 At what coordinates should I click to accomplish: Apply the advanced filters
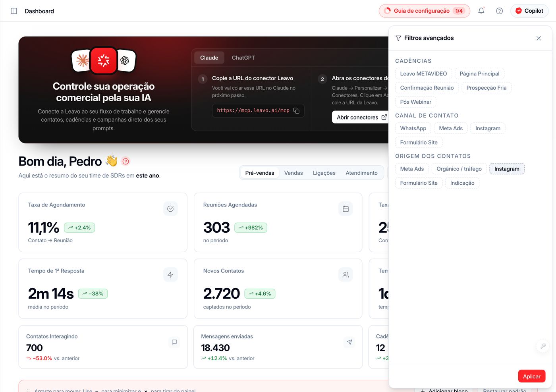click(x=531, y=377)
